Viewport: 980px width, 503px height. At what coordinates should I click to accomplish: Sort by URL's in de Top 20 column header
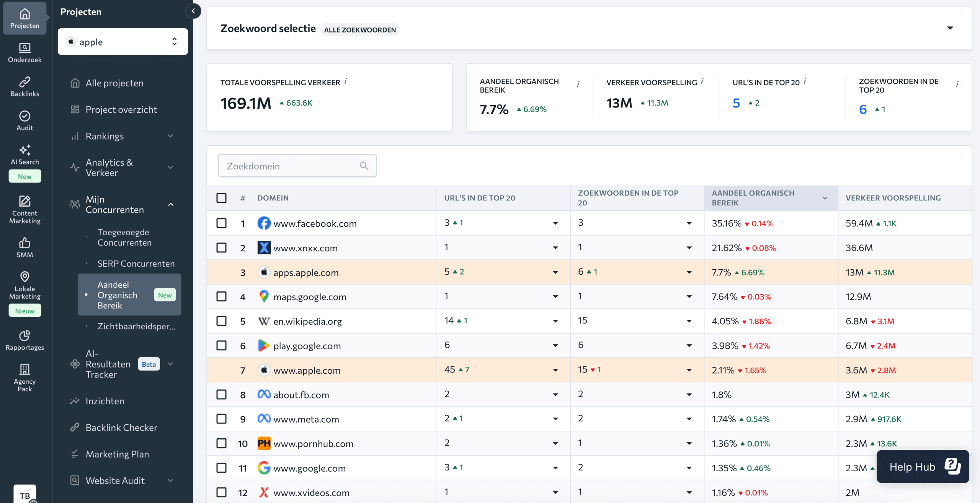coord(479,198)
